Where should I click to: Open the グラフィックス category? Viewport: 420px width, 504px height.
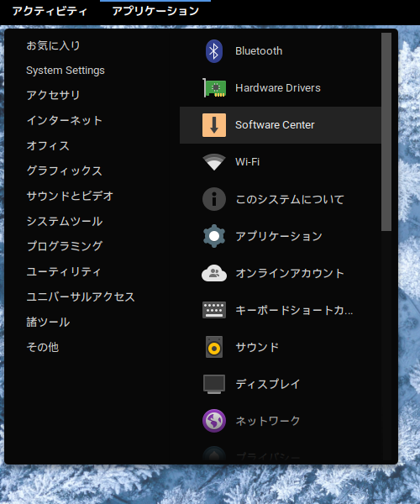click(65, 171)
